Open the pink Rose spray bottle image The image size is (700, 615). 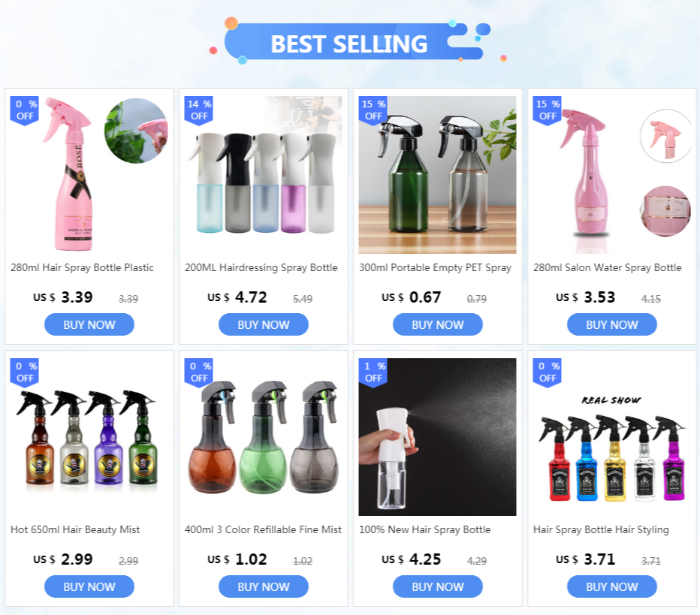(89, 175)
